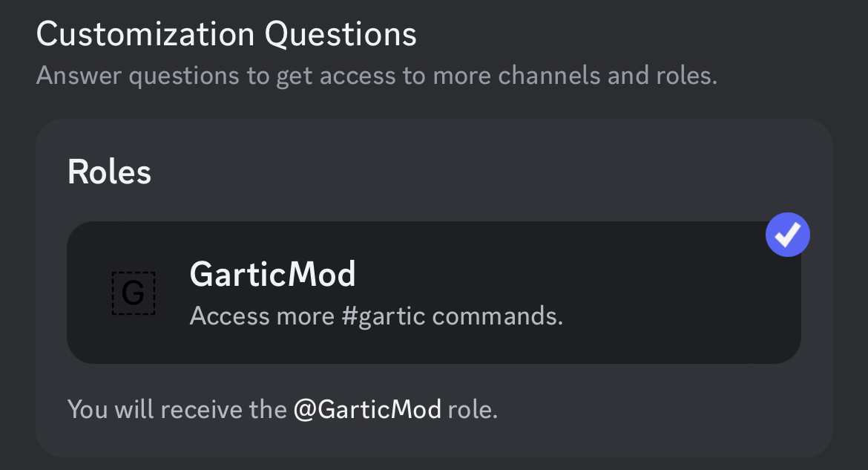Click the letter G inside dashed box
Image resolution: width=868 pixels, height=470 pixels.
point(133,294)
